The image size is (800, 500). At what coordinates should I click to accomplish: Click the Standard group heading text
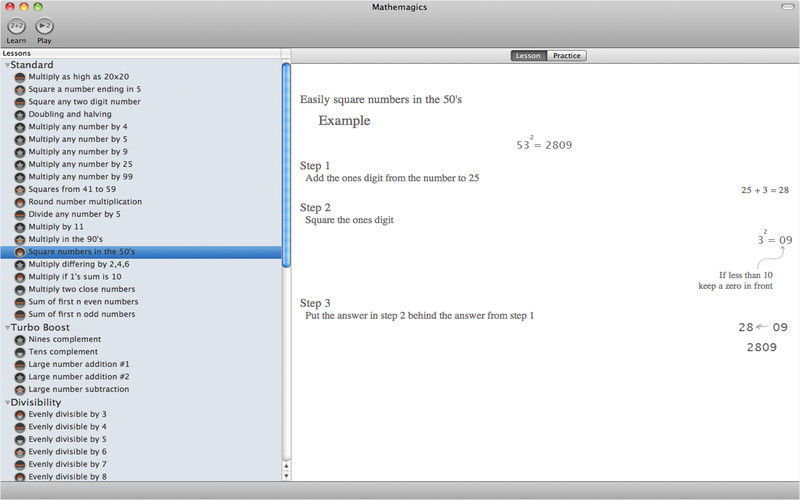tap(32, 65)
